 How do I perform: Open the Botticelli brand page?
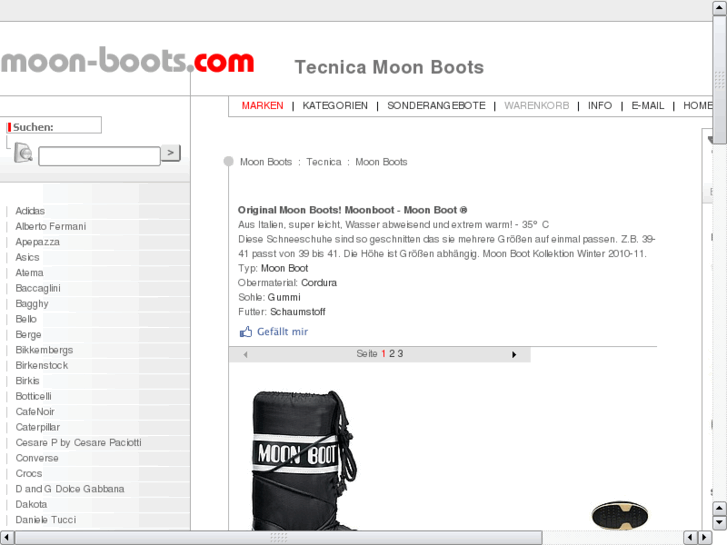coord(33,396)
